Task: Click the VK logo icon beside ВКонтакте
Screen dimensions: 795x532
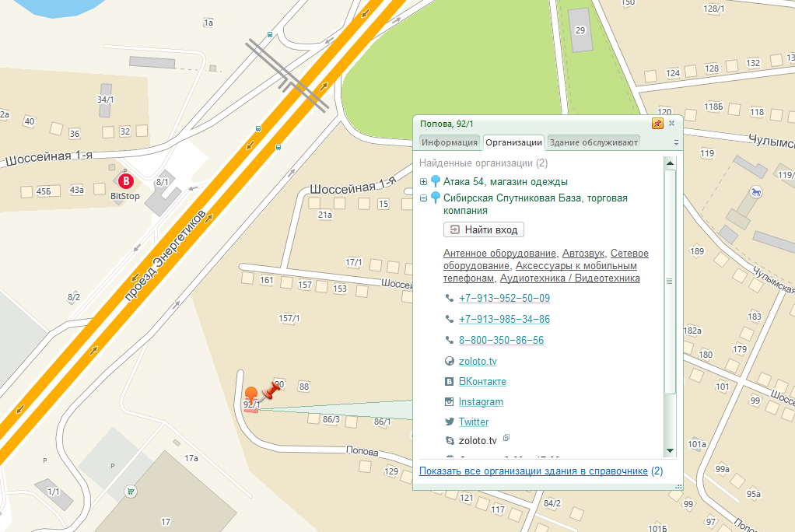Action: click(449, 381)
